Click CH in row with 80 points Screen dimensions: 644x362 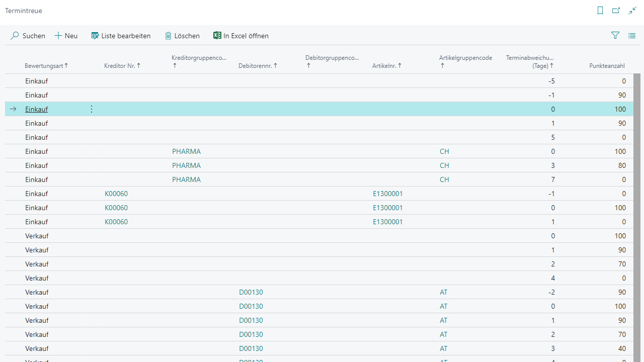[444, 165]
